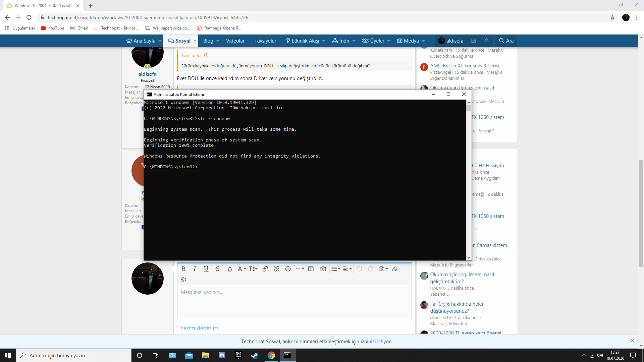The width and height of the screenshot is (644, 362).
Task: Click the eraser remove-formatting icon
Action: 395,269
